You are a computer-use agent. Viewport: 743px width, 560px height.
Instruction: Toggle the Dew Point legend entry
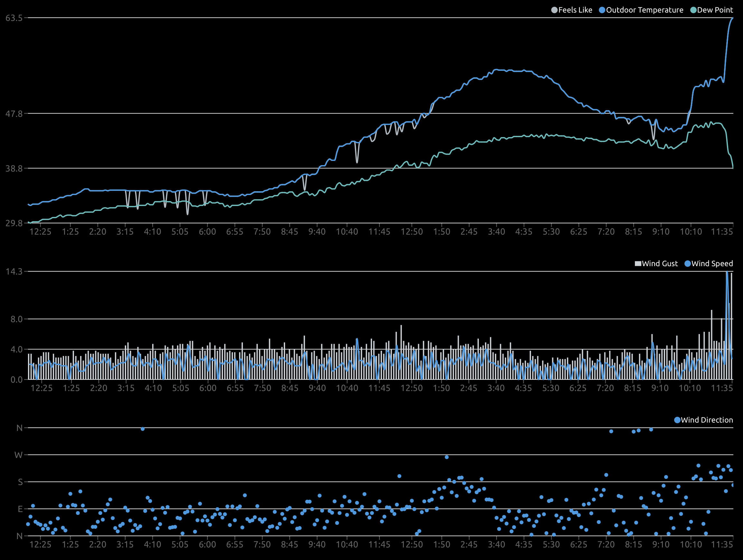click(x=711, y=10)
